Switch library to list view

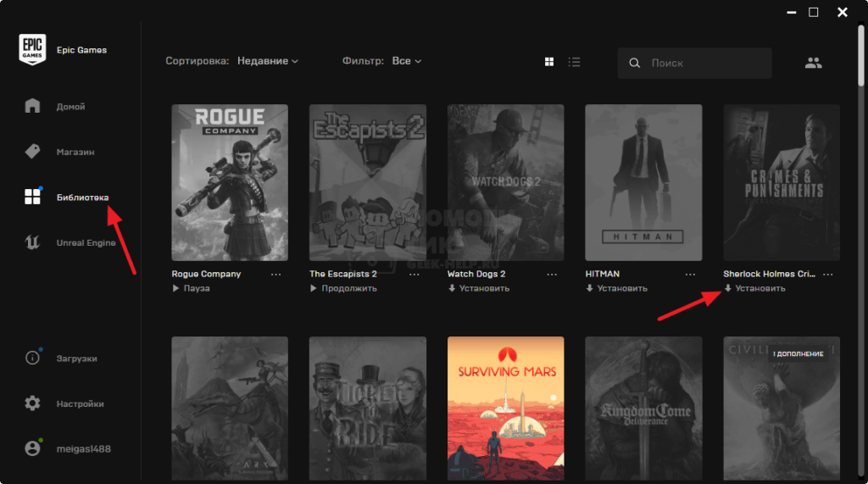coord(575,62)
